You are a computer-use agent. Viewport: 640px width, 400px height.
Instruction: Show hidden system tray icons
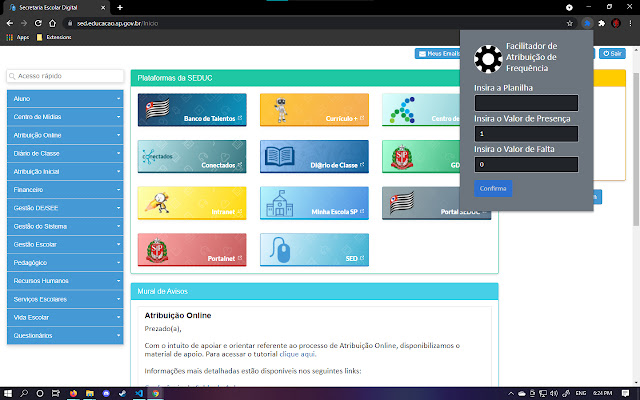[510, 393]
